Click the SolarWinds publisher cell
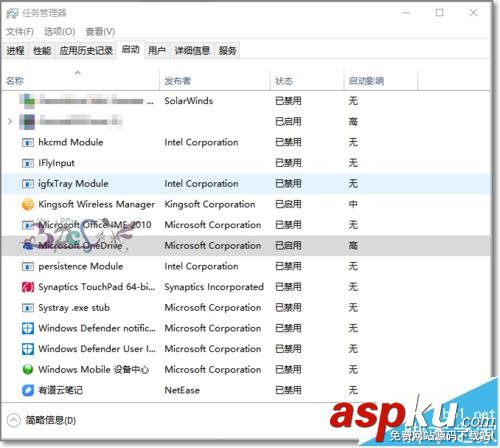The width and height of the screenshot is (500, 448). point(189,101)
